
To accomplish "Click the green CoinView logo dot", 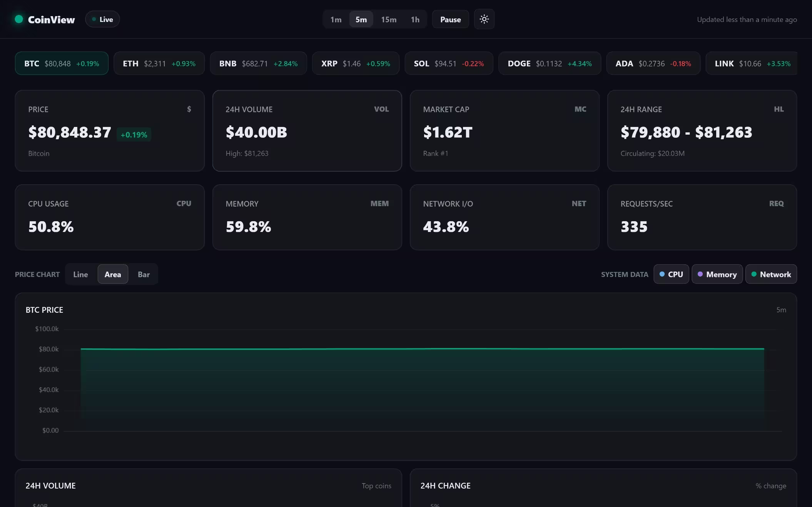I will [19, 19].
